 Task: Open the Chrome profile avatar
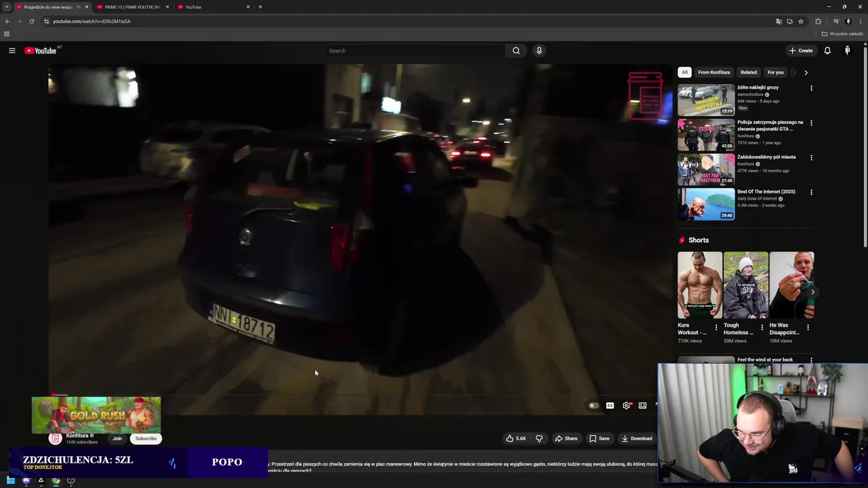pos(848,21)
